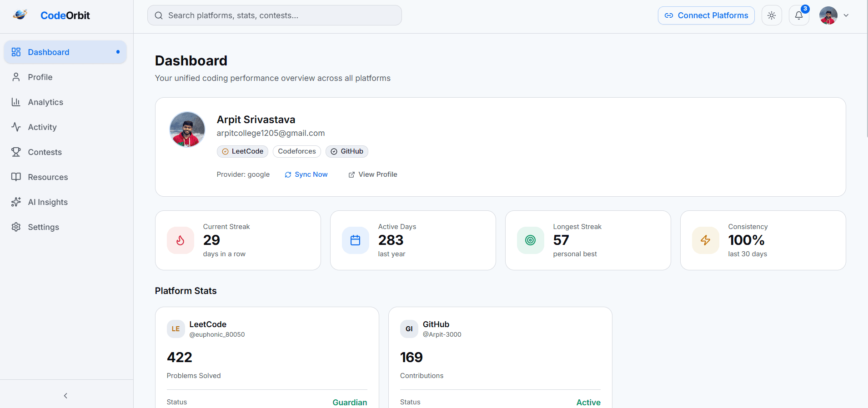The height and width of the screenshot is (408, 868).
Task: Click the Platform Stats heading
Action: (186, 291)
